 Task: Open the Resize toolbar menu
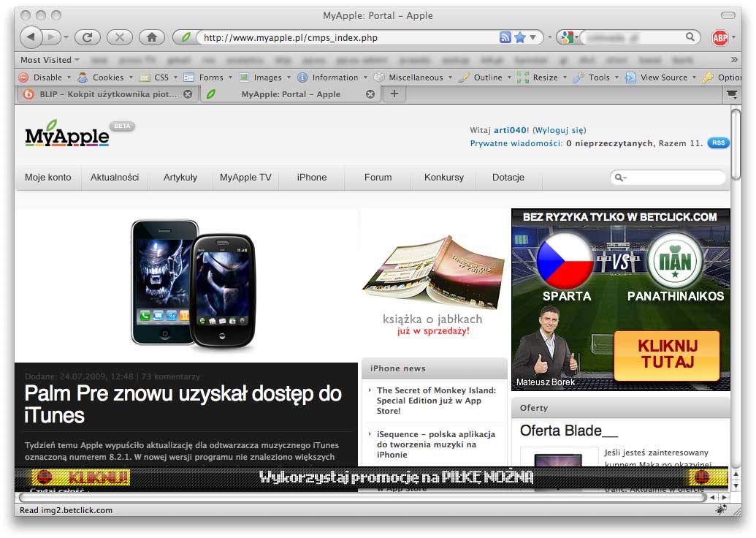tap(543, 77)
